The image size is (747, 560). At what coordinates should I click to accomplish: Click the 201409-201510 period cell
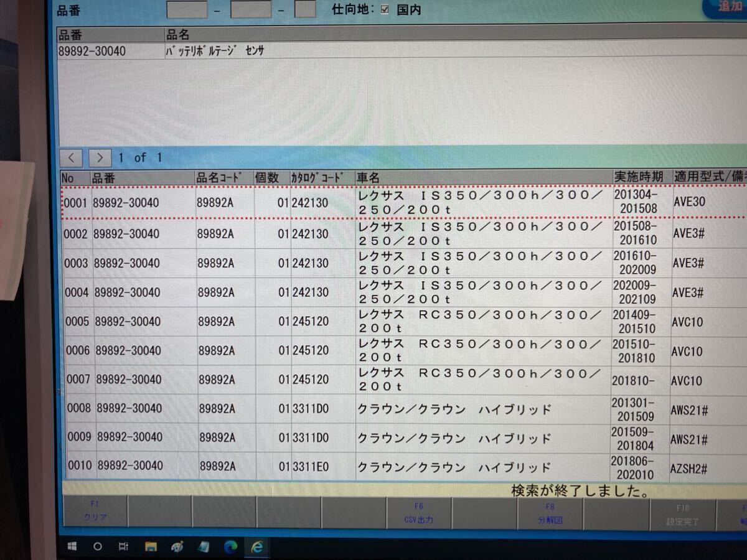(x=642, y=321)
